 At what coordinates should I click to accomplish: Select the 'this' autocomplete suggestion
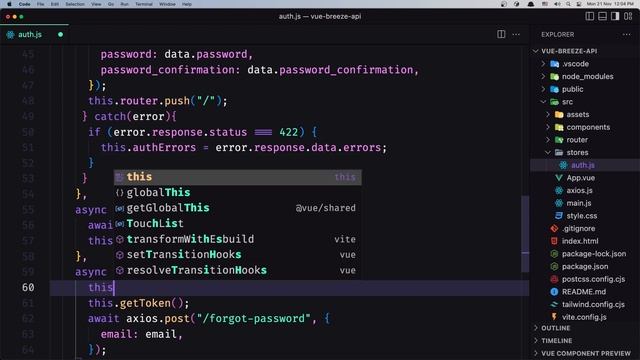click(x=238, y=177)
